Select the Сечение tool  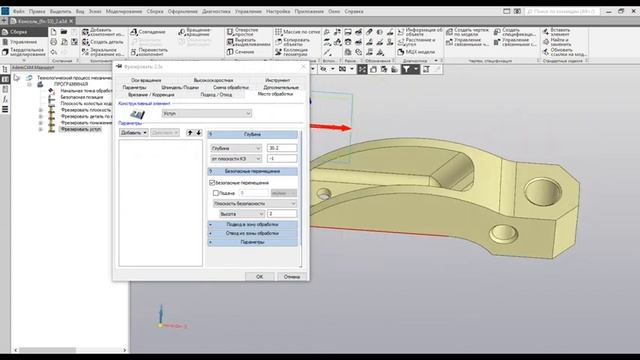point(240,52)
